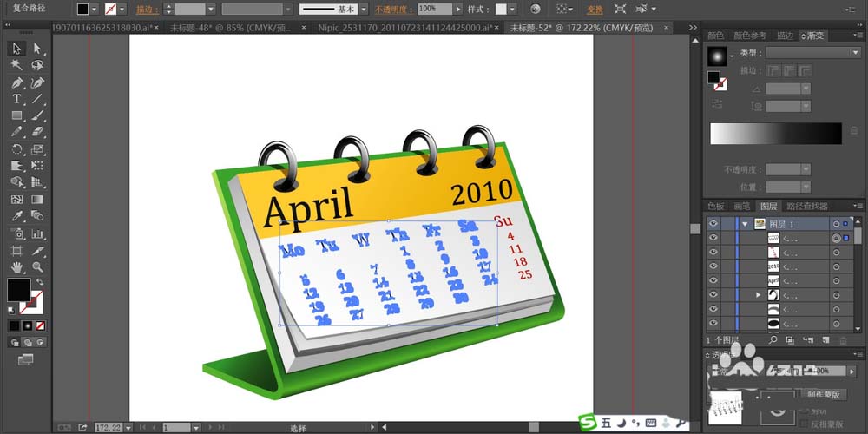This screenshot has height=434, width=868.
Task: Select the Slice tool
Action: 37,250
